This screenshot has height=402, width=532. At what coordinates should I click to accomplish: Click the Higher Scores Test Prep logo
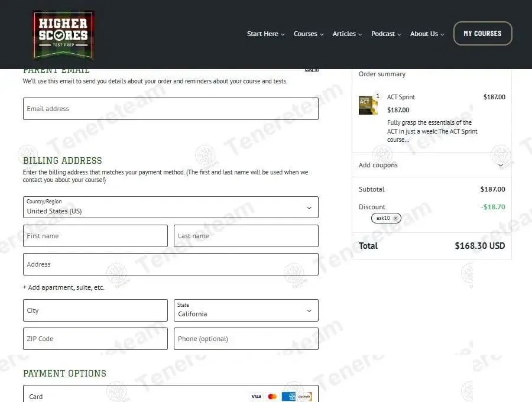(63, 35)
